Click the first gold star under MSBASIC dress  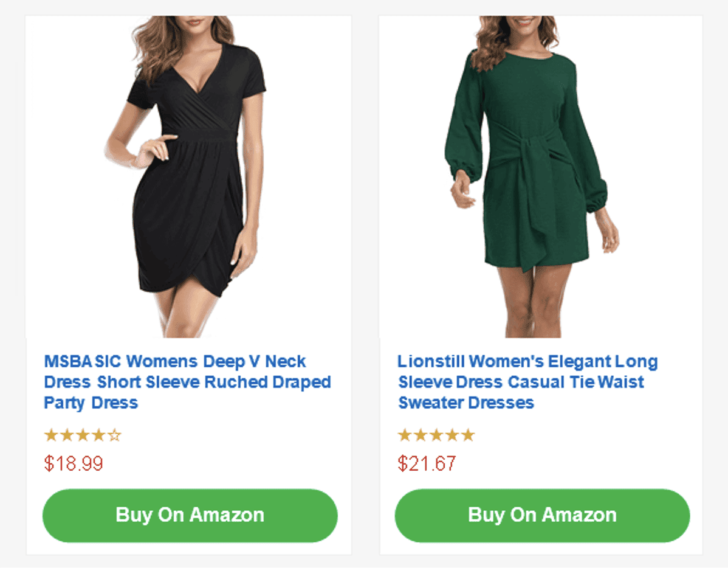[51, 435]
